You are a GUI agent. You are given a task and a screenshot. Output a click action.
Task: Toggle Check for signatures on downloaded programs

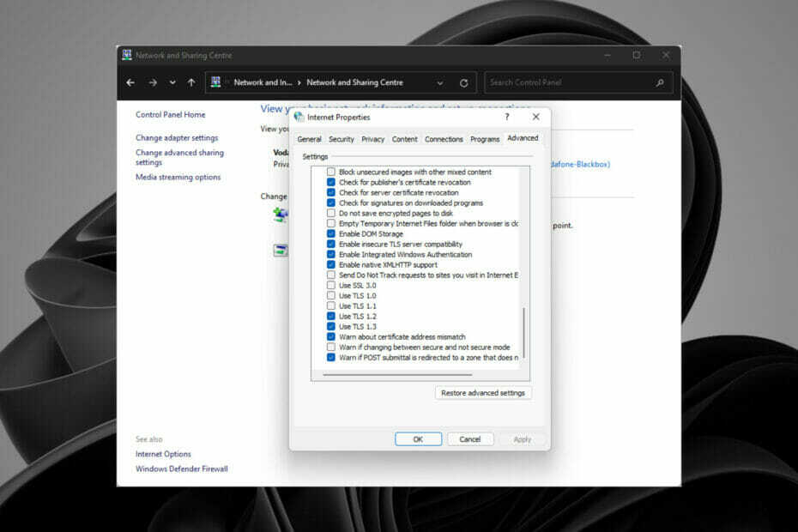point(331,203)
